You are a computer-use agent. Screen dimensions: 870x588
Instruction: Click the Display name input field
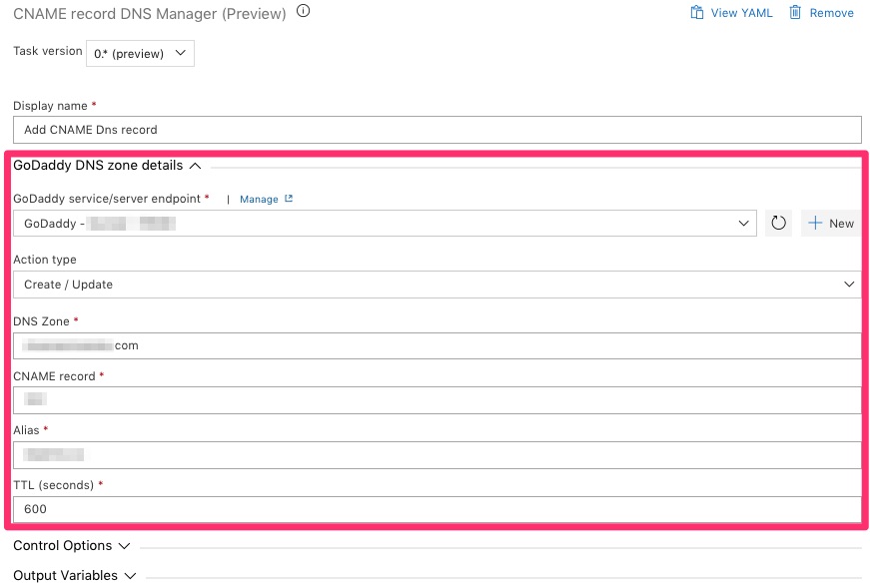(x=437, y=130)
